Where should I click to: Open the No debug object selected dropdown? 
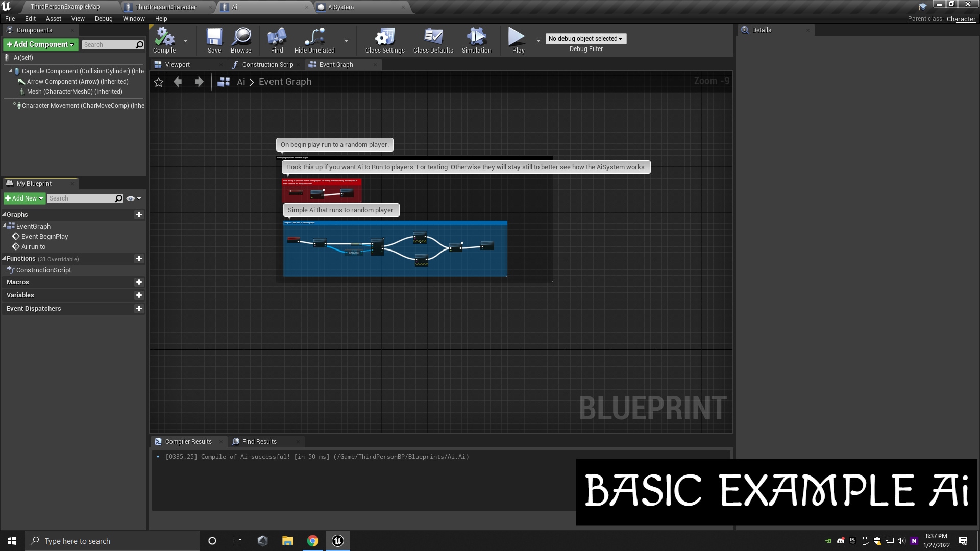(x=585, y=38)
